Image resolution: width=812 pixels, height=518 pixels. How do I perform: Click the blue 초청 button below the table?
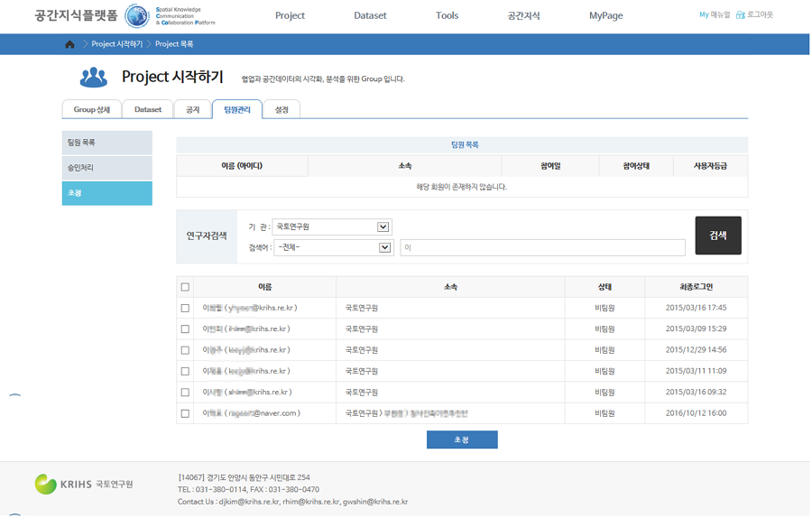tap(462, 439)
